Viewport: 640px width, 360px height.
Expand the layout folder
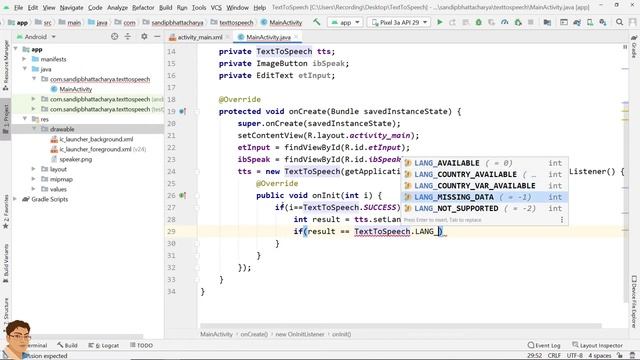(x=34, y=169)
